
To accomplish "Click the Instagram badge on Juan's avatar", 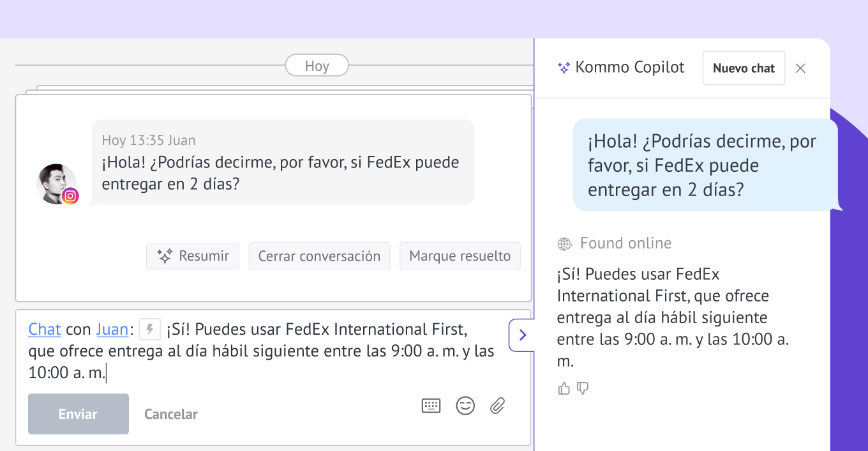I will pyautogui.click(x=71, y=196).
